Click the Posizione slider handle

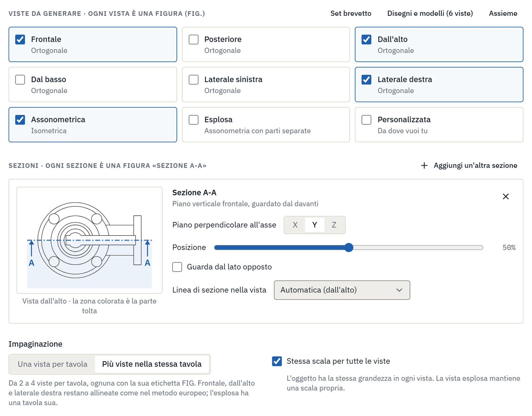click(x=349, y=248)
